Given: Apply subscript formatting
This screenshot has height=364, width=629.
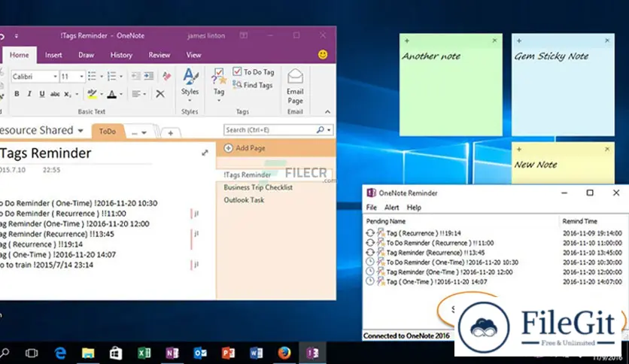Looking at the screenshot, I should [68, 94].
